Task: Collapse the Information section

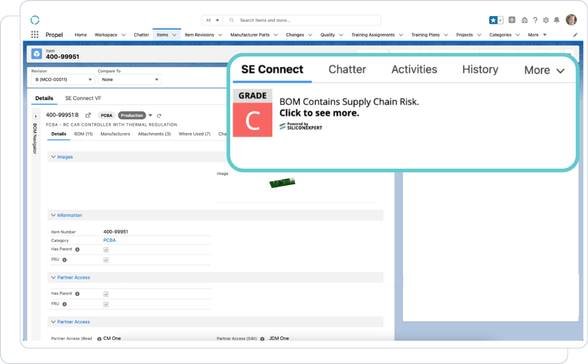Action: (x=53, y=215)
